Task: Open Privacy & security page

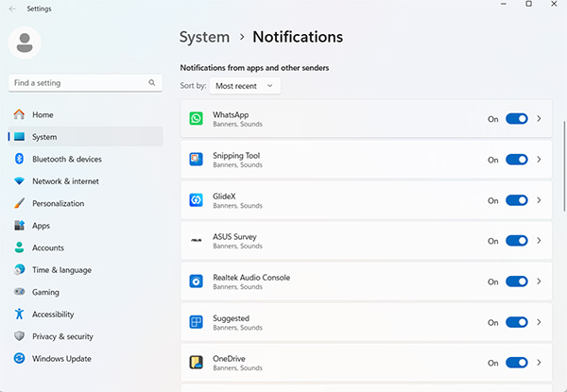Action: click(62, 336)
